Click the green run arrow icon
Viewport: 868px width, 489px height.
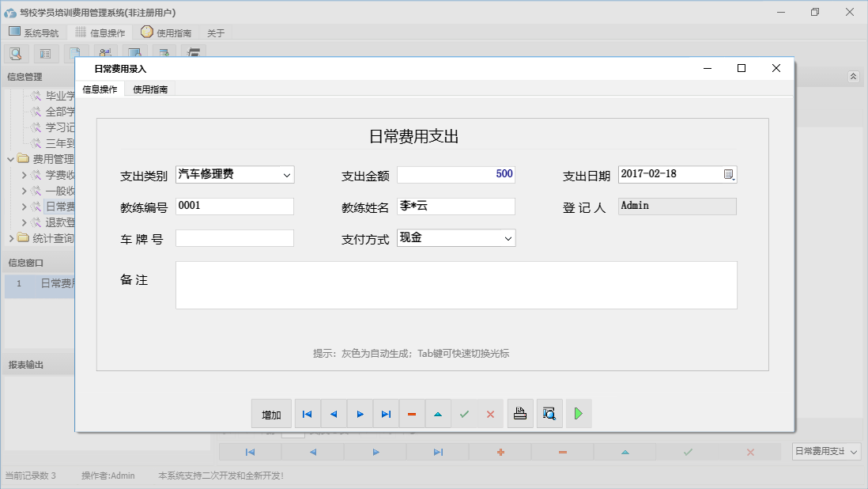coord(579,413)
